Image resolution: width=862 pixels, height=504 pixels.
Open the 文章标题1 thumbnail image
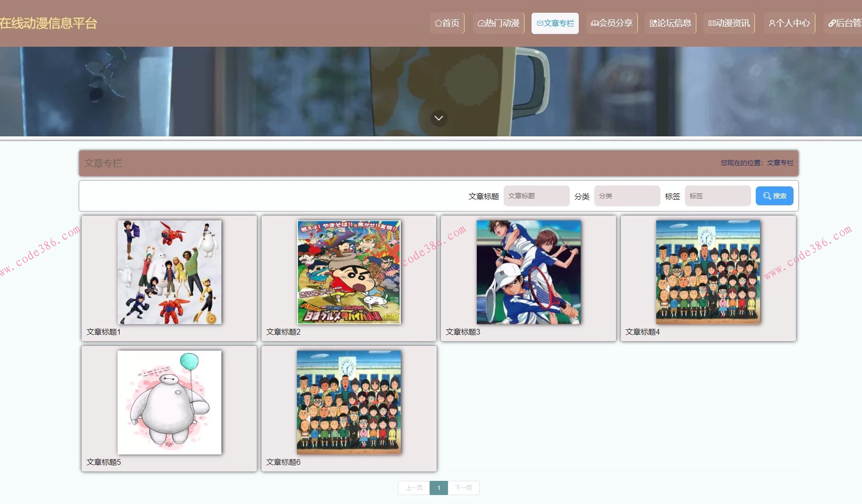[x=169, y=272]
